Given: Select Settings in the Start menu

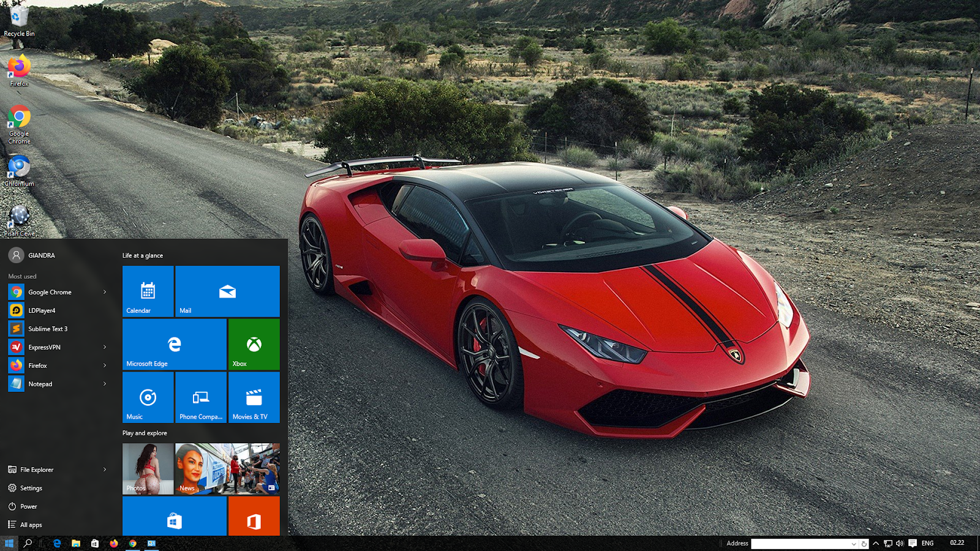Looking at the screenshot, I should point(29,488).
